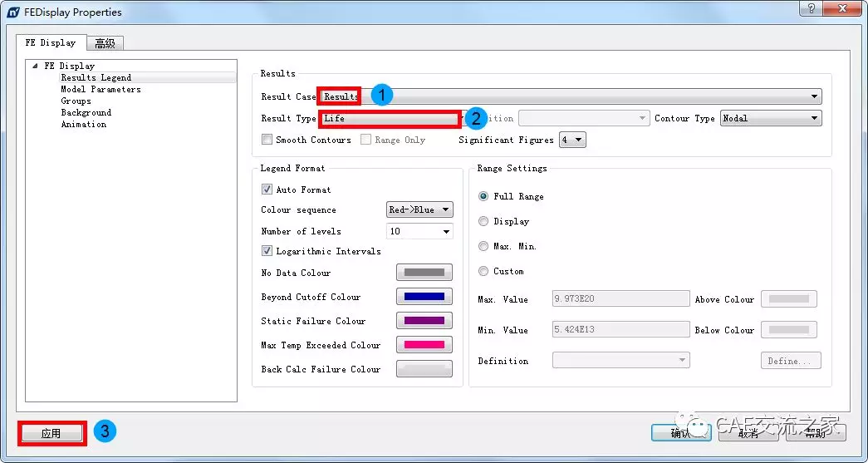Toggle the Range Only checkbox
The image size is (868, 463).
pos(366,140)
